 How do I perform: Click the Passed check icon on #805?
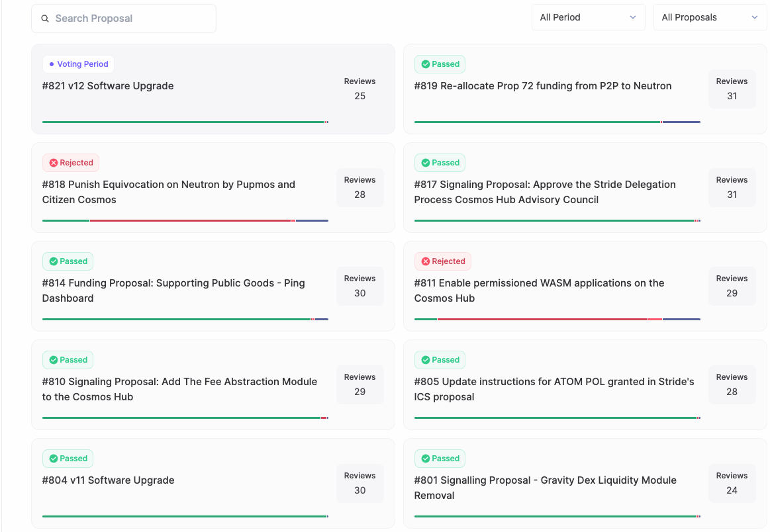pyautogui.click(x=426, y=360)
